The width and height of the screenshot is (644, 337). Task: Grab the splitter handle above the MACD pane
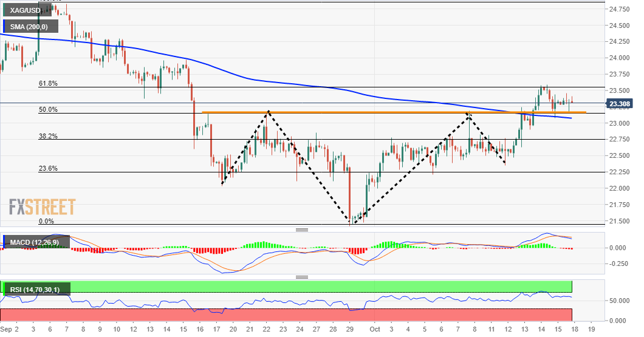302,230
